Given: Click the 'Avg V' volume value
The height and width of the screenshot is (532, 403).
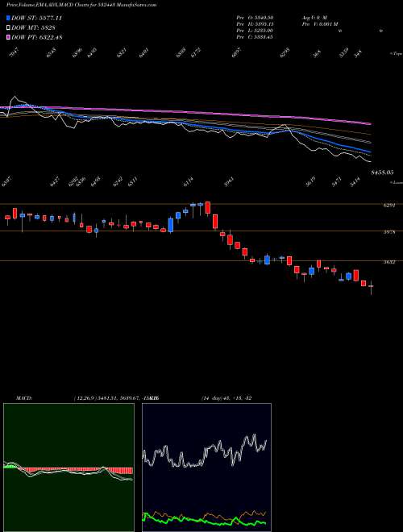Looking at the screenshot, I should point(314,17).
